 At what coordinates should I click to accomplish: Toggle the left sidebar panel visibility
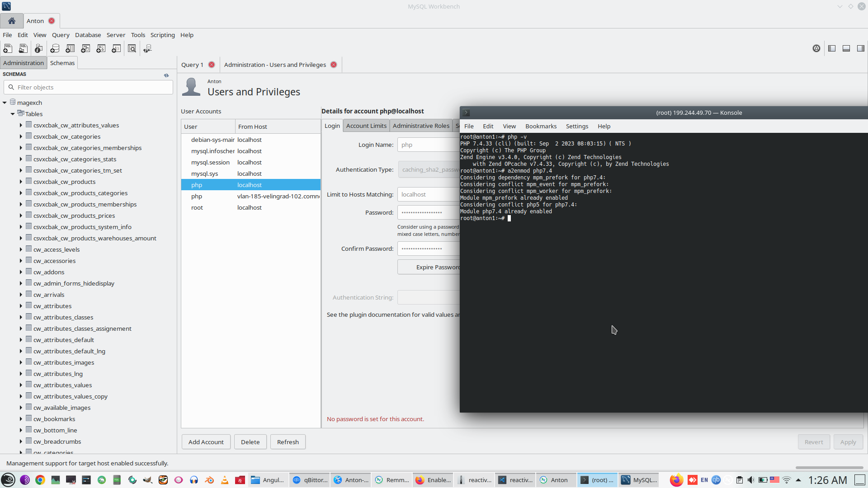(x=832, y=48)
